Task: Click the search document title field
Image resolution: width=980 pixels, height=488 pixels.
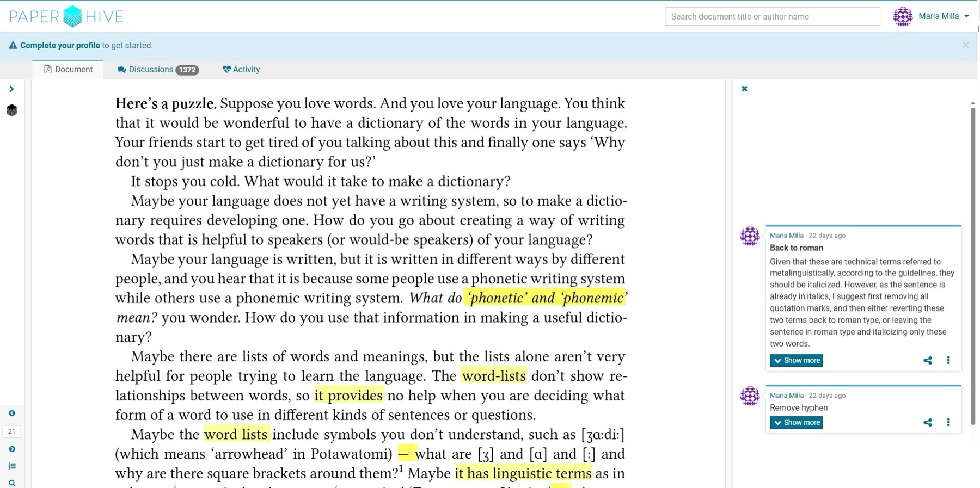Action: click(772, 16)
